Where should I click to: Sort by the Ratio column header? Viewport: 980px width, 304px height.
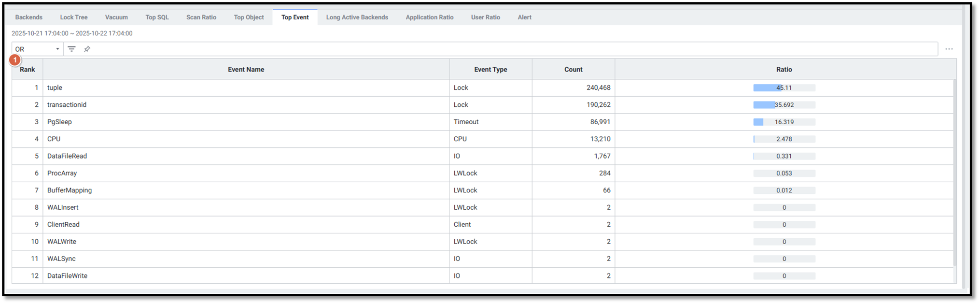pyautogui.click(x=784, y=70)
